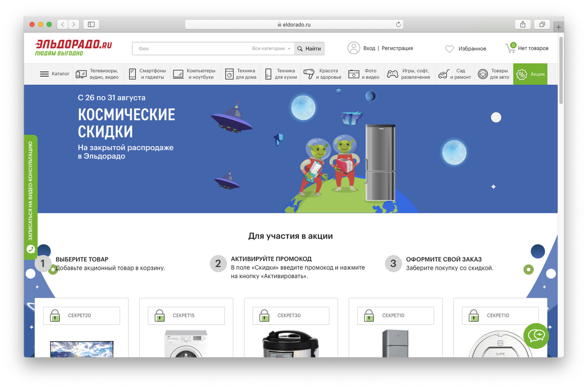Click the Сад и ремонт mower icon
588x389 pixels.
click(443, 74)
